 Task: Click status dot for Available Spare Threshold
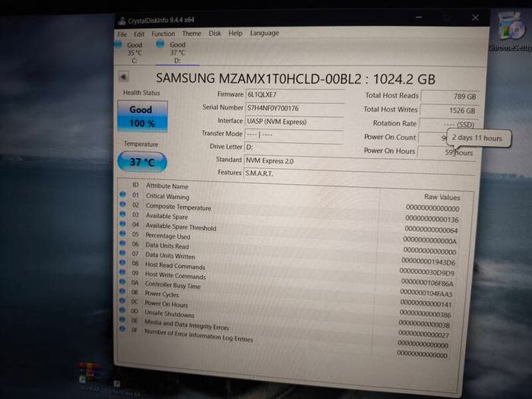[x=123, y=224]
